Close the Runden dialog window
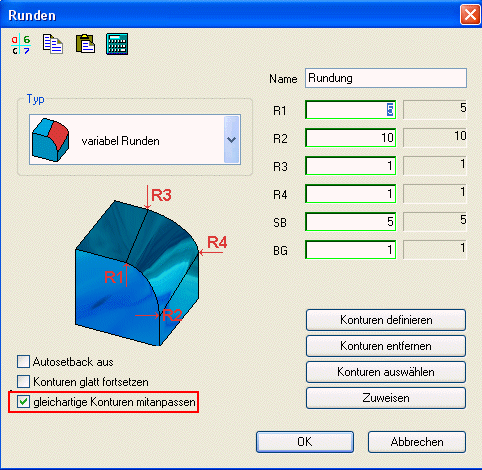The image size is (482, 470). 470,15
